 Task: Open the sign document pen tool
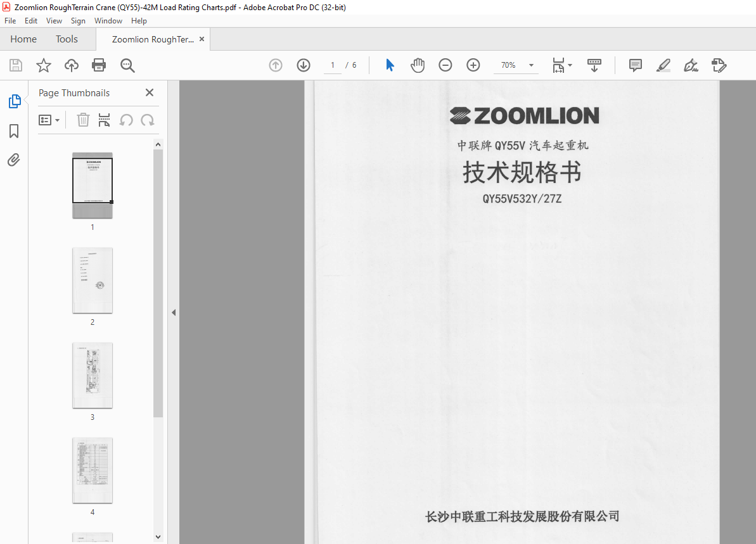[691, 65]
